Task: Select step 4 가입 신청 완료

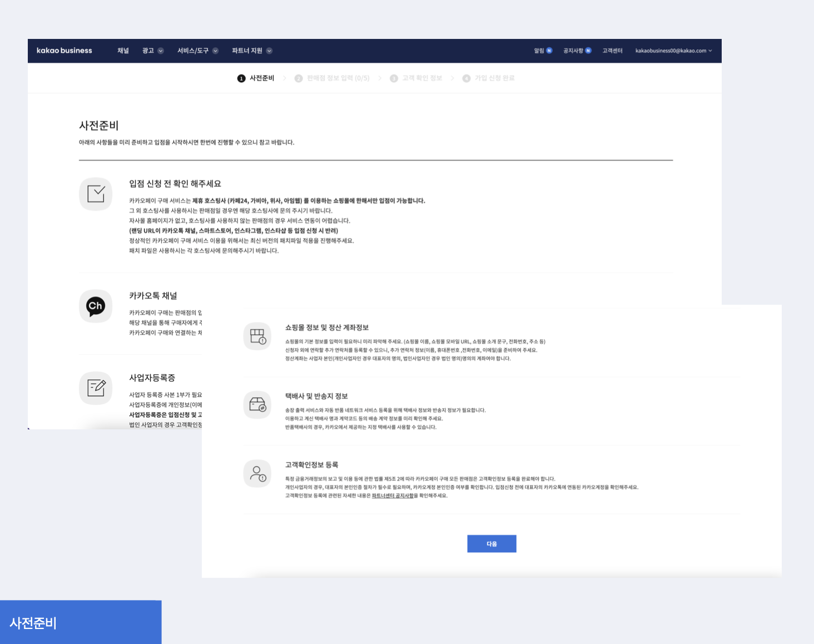Action: (488, 78)
